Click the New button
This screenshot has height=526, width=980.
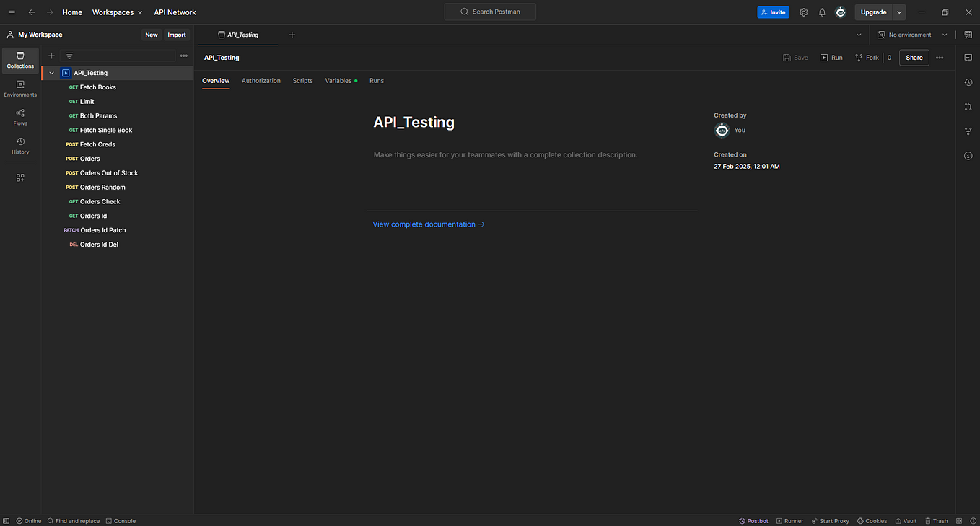[152, 35]
